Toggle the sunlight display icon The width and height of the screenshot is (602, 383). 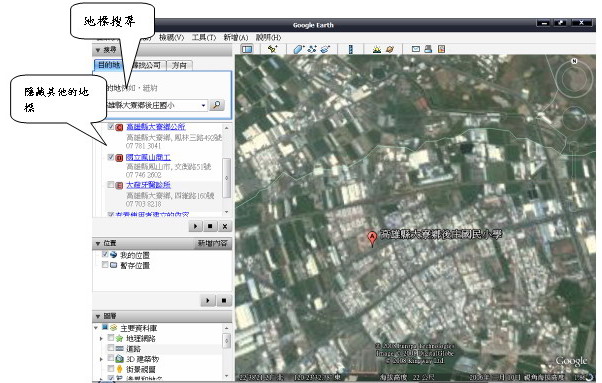tap(377, 49)
